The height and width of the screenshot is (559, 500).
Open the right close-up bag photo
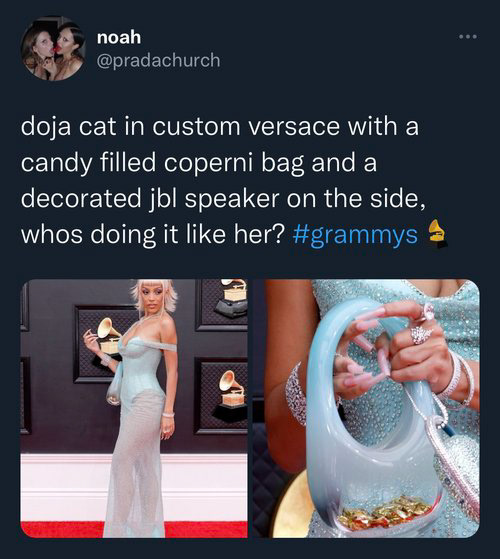click(366, 409)
